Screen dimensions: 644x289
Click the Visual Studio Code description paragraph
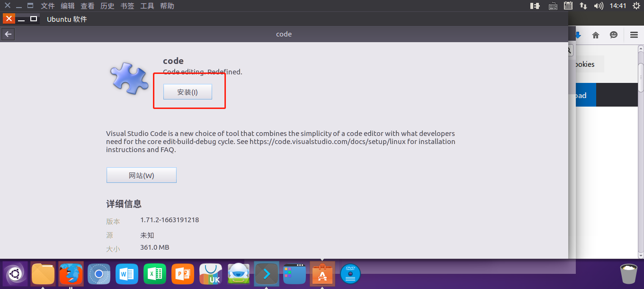(280, 142)
